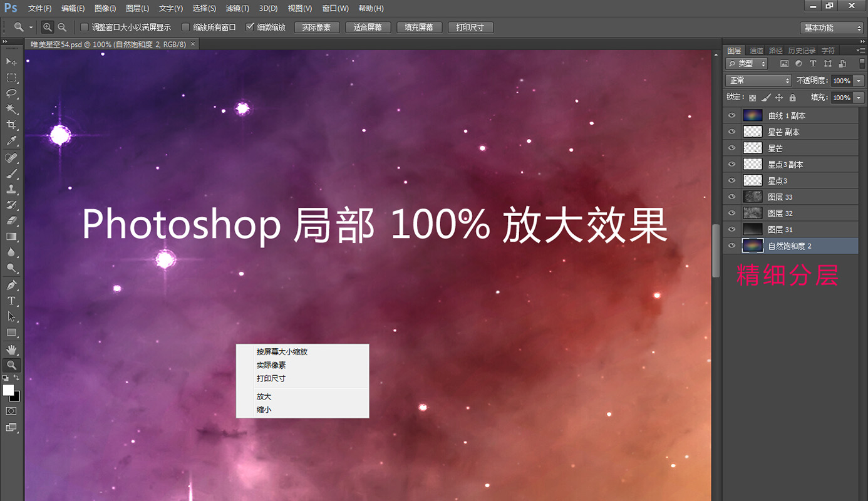Select the Clone Stamp tool

pyautogui.click(x=11, y=189)
